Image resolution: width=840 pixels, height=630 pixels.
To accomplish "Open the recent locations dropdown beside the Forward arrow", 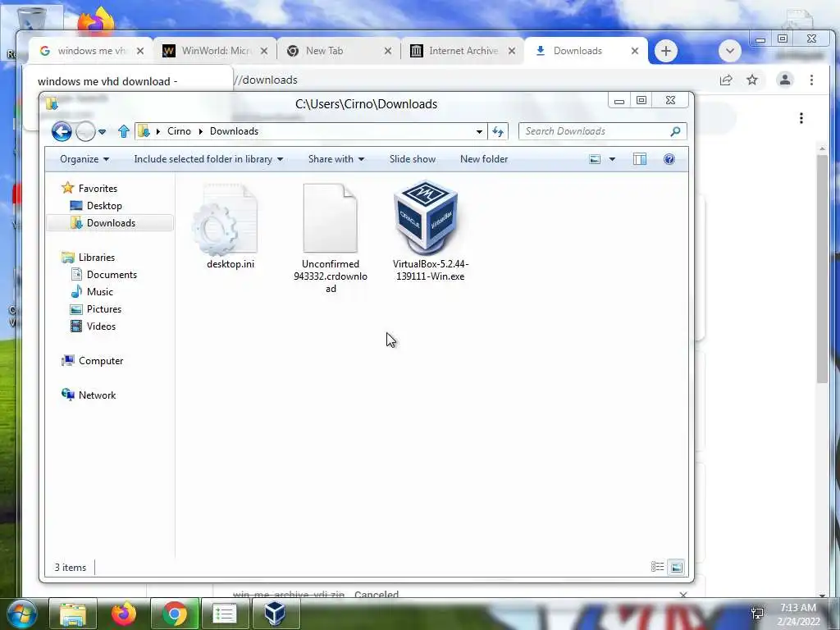I will 102,132.
